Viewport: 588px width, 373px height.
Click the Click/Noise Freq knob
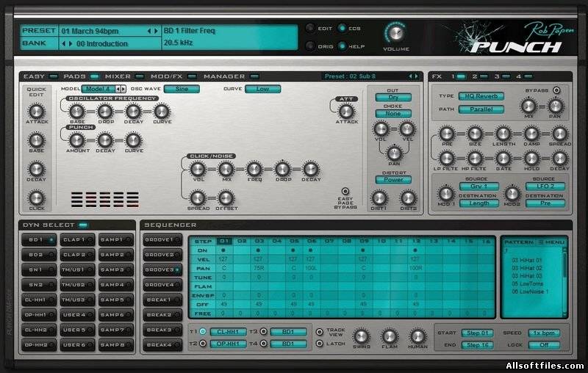click(254, 169)
